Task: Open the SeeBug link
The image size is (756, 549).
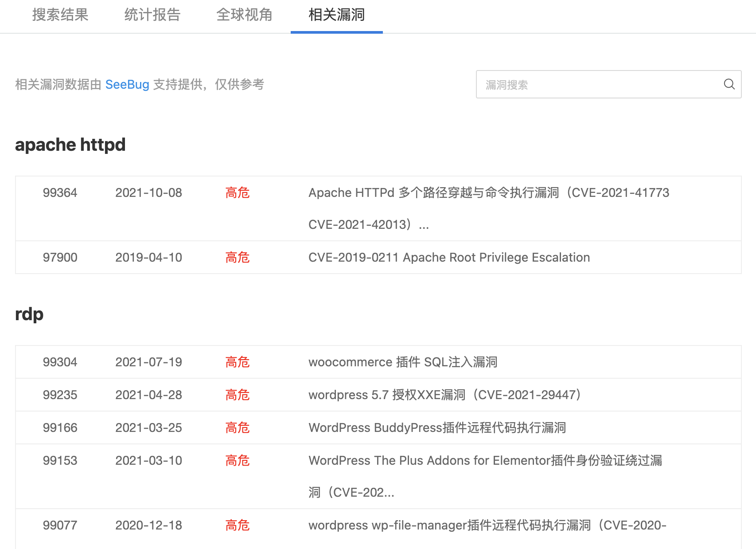Action: click(127, 84)
